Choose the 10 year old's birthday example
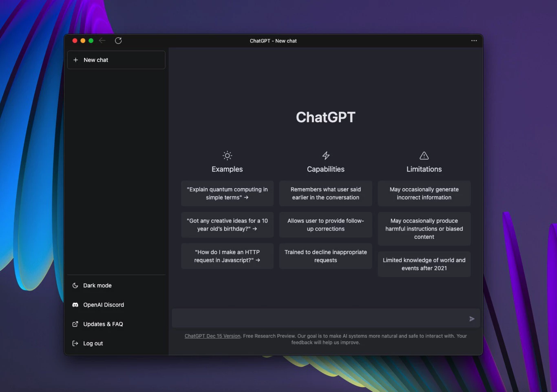557x392 pixels. click(227, 225)
